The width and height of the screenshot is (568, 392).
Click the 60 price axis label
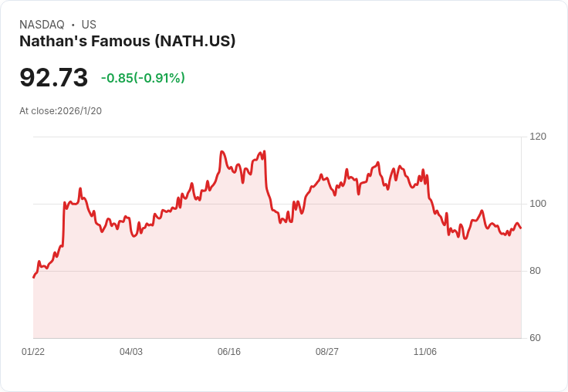(536, 338)
